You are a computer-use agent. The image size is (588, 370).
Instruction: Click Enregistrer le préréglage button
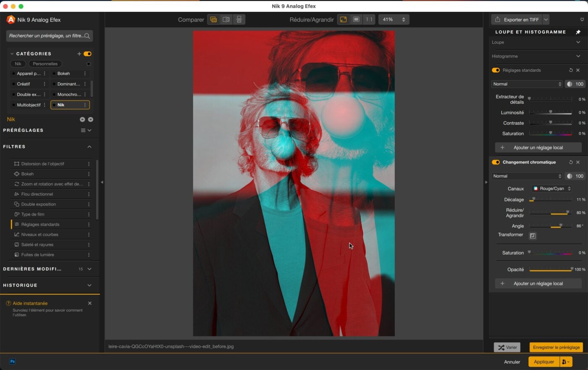556,347
